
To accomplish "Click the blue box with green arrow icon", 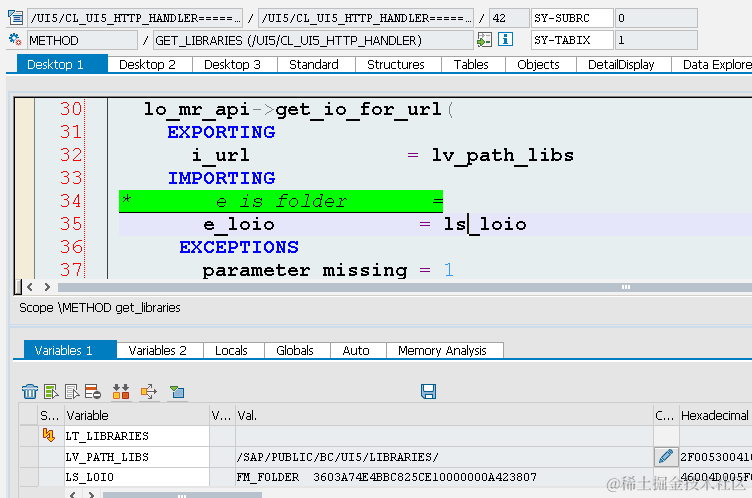I will coord(177,391).
